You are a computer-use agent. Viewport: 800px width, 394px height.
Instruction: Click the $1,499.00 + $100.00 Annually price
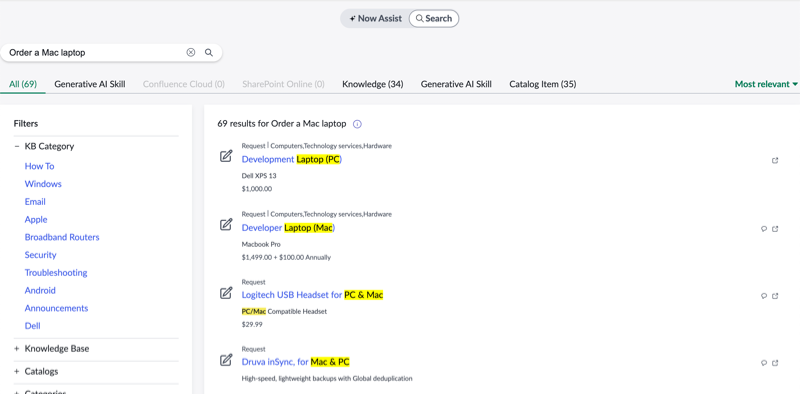coord(286,257)
